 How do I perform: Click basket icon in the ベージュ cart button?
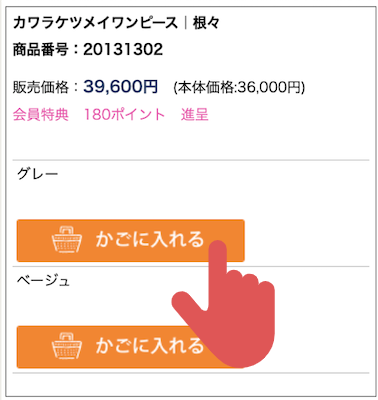pos(67,346)
